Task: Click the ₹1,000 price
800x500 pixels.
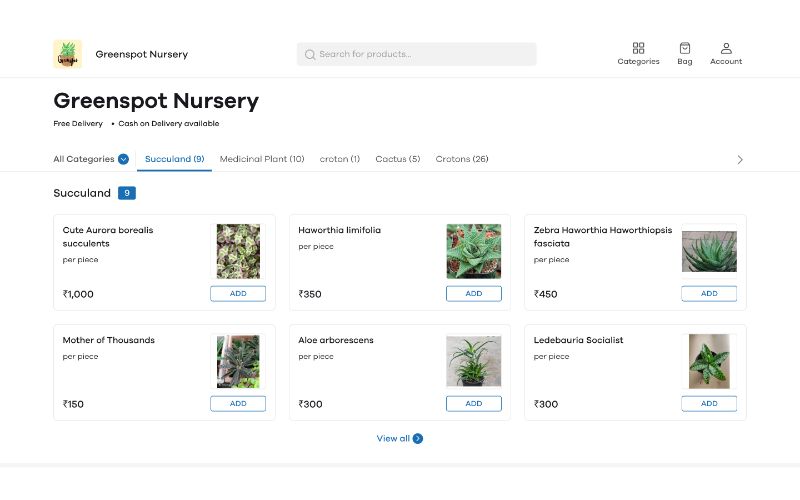Action: (78, 294)
